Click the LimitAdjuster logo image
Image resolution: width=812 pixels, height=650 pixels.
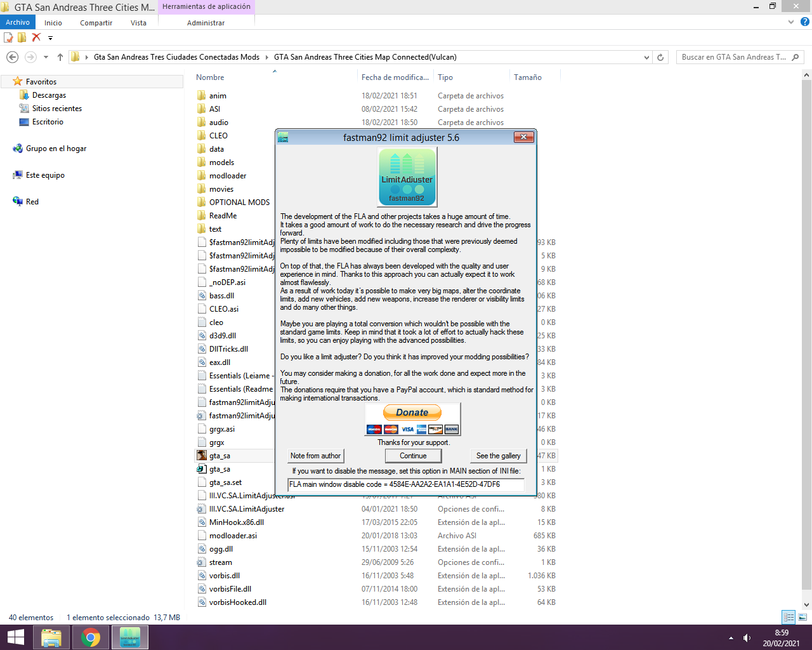point(407,177)
